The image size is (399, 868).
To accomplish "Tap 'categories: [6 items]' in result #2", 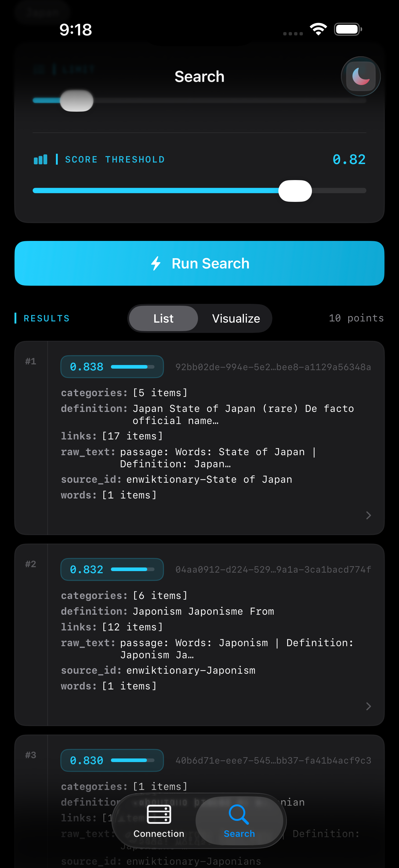I will pos(124,595).
